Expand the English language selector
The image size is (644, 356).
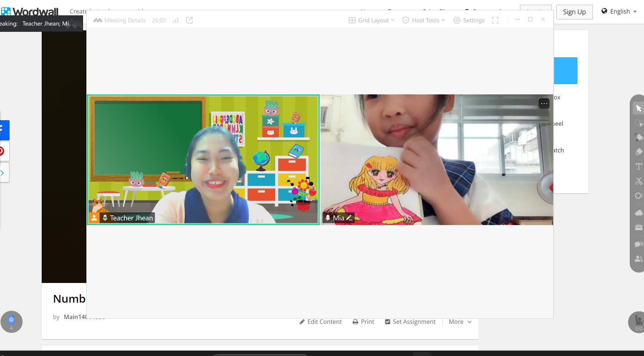619,11
